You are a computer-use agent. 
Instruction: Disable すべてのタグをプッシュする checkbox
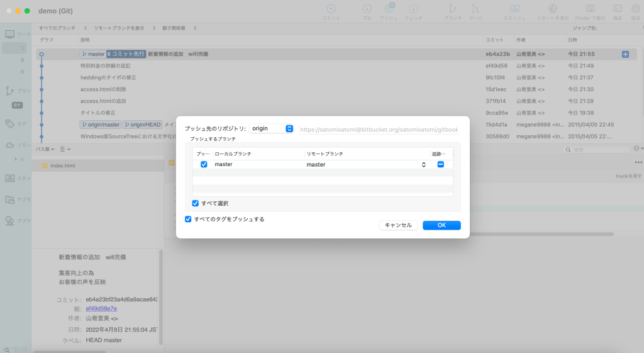tap(188, 219)
